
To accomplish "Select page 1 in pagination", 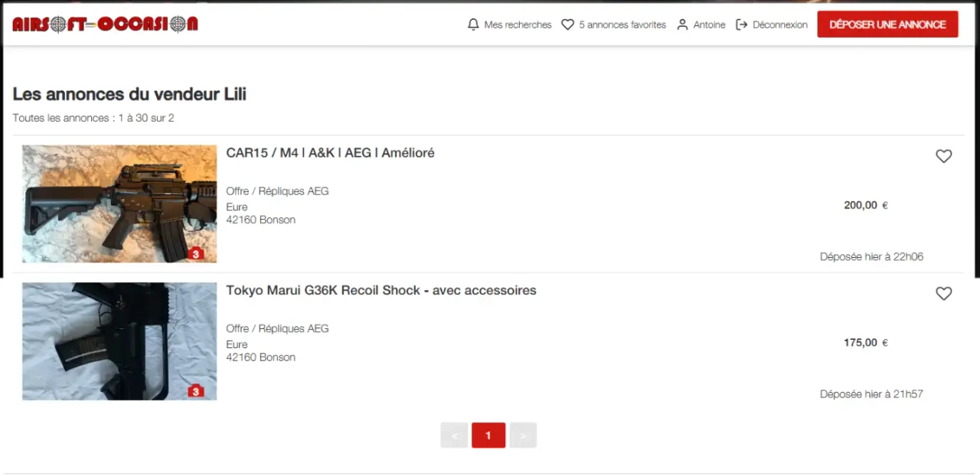I will [x=488, y=435].
